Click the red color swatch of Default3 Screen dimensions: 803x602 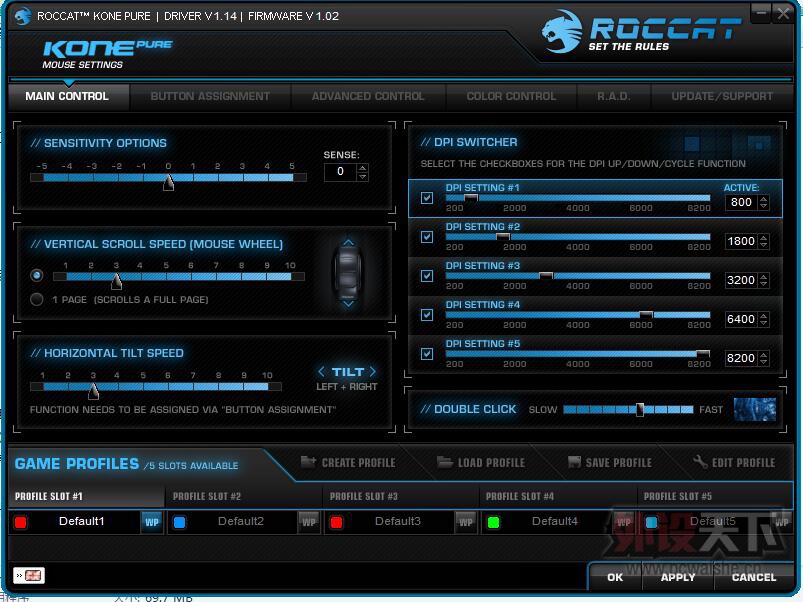click(336, 522)
